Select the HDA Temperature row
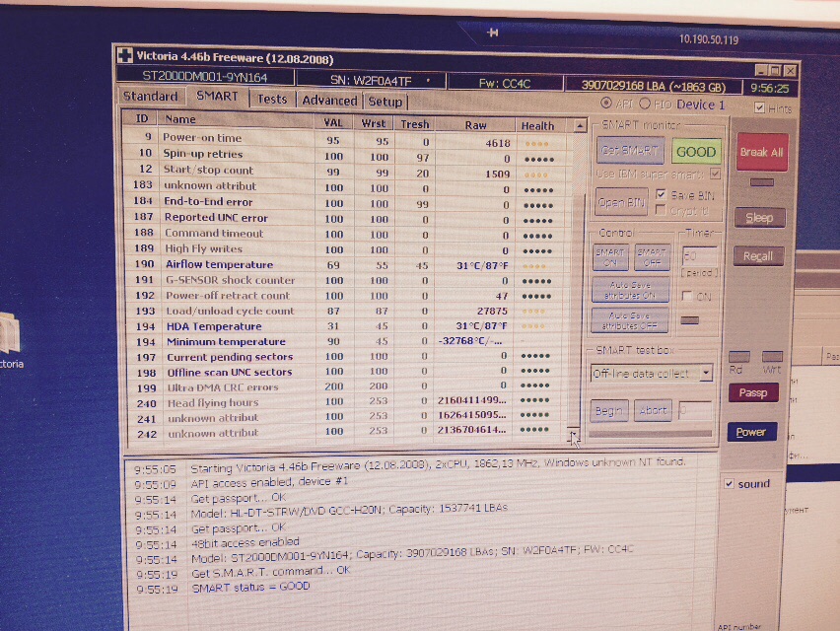Image resolution: width=840 pixels, height=631 pixels. [x=347, y=326]
